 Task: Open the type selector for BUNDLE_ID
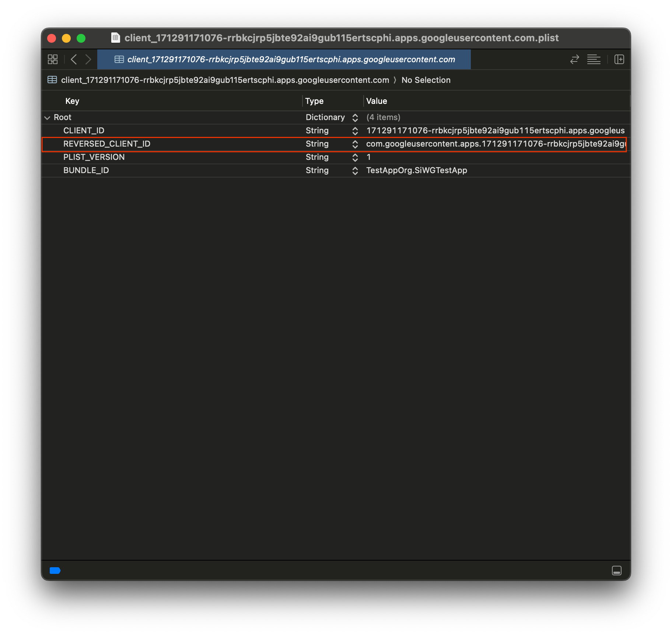click(355, 171)
